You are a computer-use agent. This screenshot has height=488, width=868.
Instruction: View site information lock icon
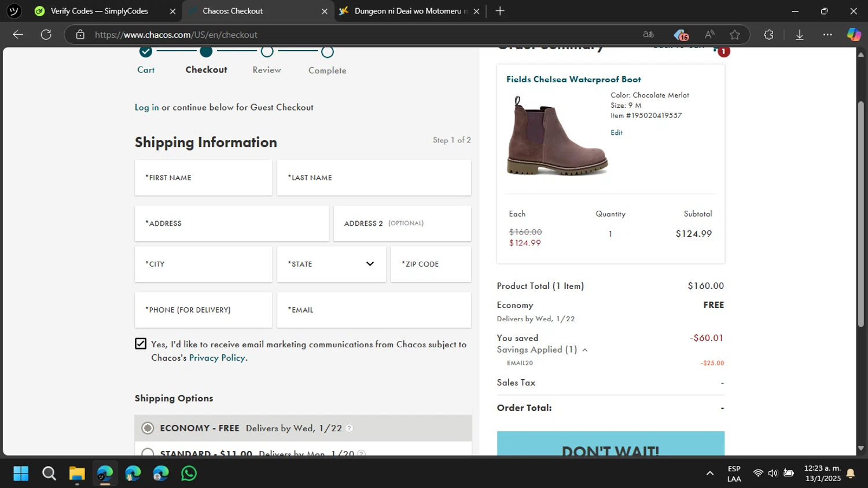click(80, 35)
